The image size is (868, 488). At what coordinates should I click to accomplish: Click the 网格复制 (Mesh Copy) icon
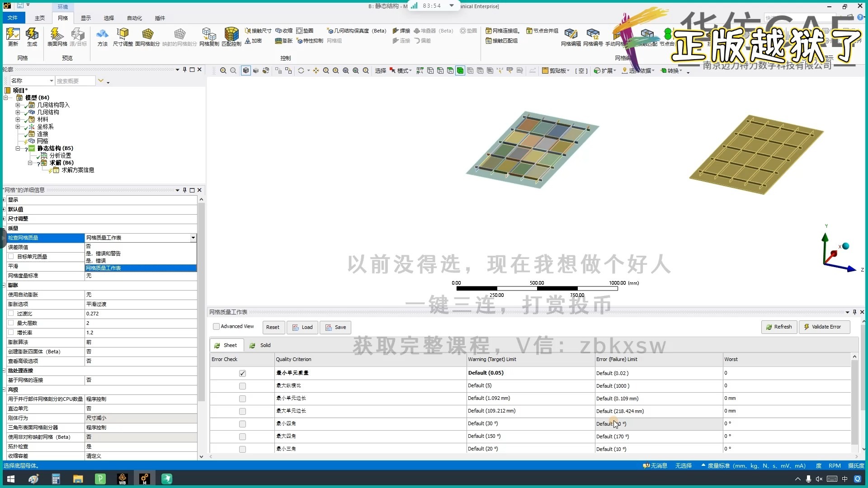click(x=209, y=34)
